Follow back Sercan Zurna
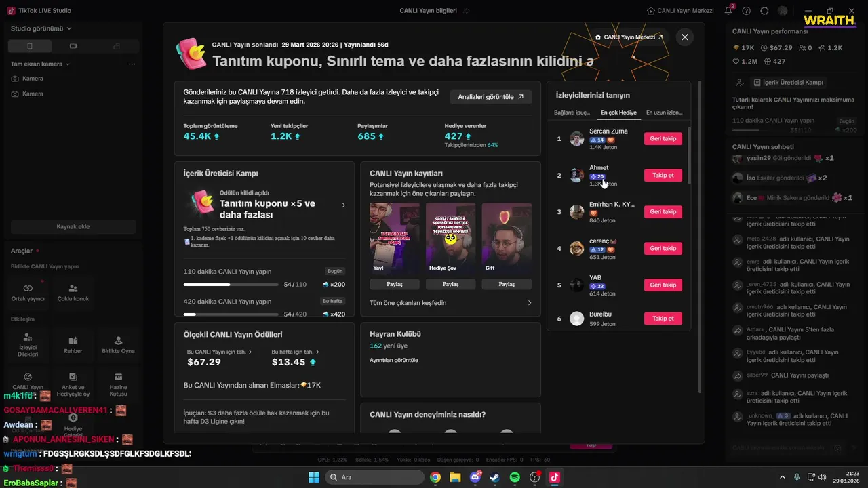868x488 pixels. point(663,138)
